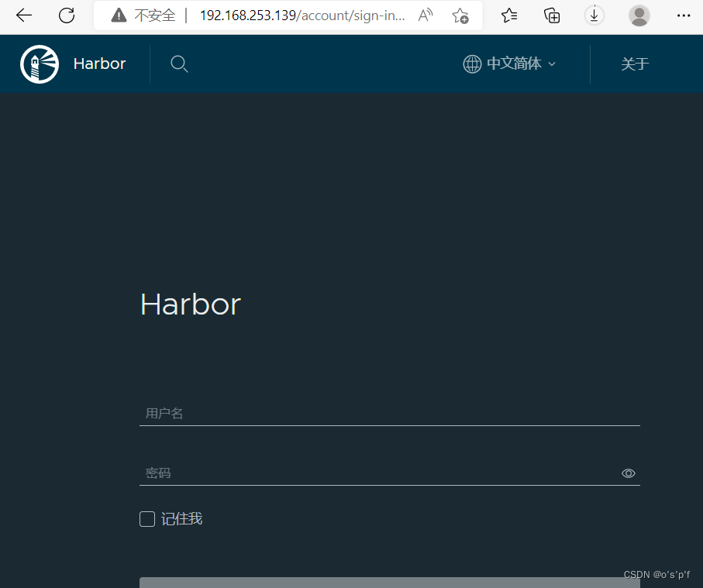Click the Harbor header title link
The width and height of the screenshot is (703, 588).
click(x=99, y=64)
